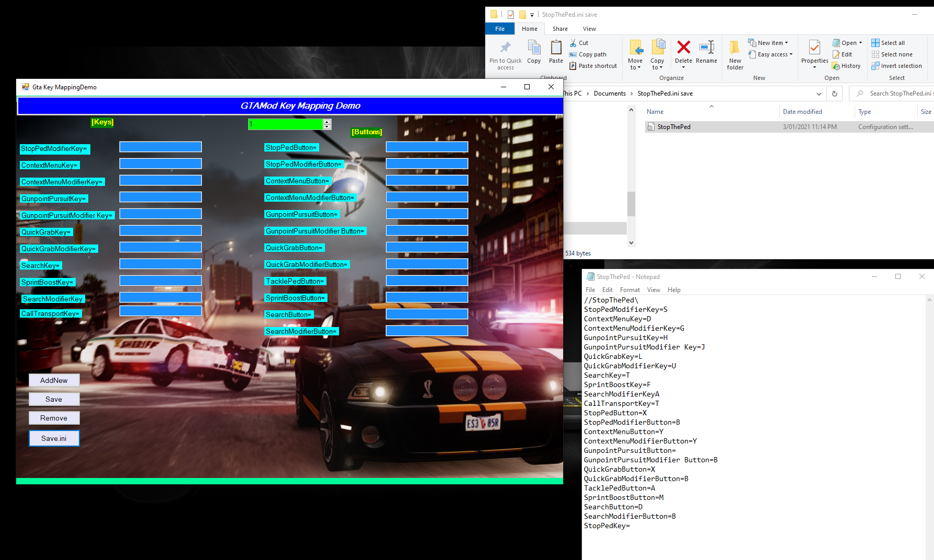The image size is (934, 560).
Task: Select the StopThePed file in list
Action: [x=674, y=127]
